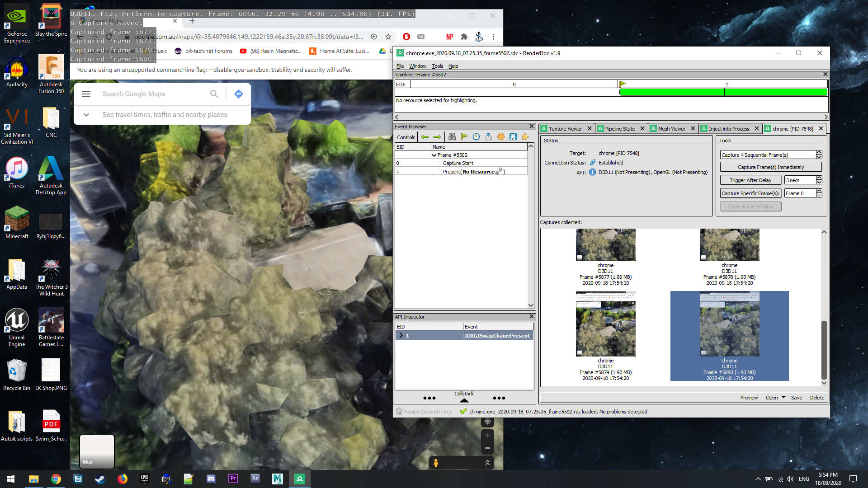Select the Frame #5877 capture thumbnail
This screenshot has width=868, height=488.
pos(605,245)
